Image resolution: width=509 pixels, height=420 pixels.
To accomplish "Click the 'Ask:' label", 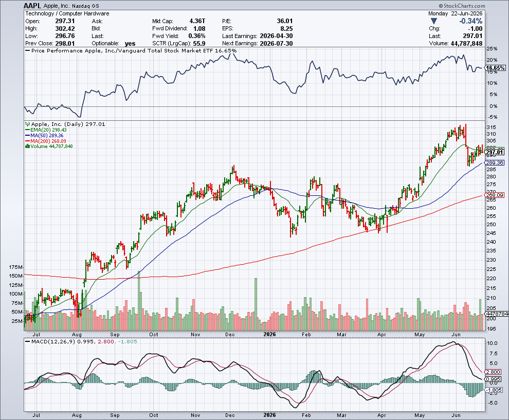I will [x=97, y=21].
